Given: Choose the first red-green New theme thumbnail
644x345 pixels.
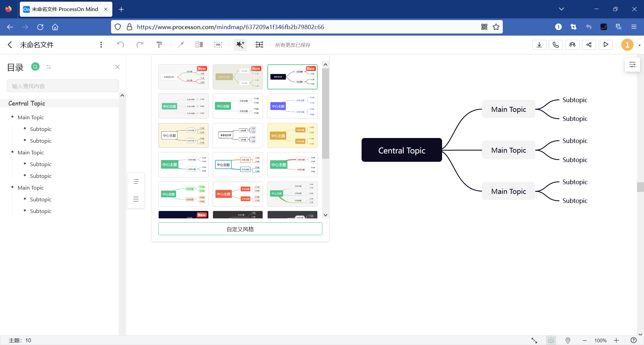Looking at the screenshot, I should click(x=183, y=77).
